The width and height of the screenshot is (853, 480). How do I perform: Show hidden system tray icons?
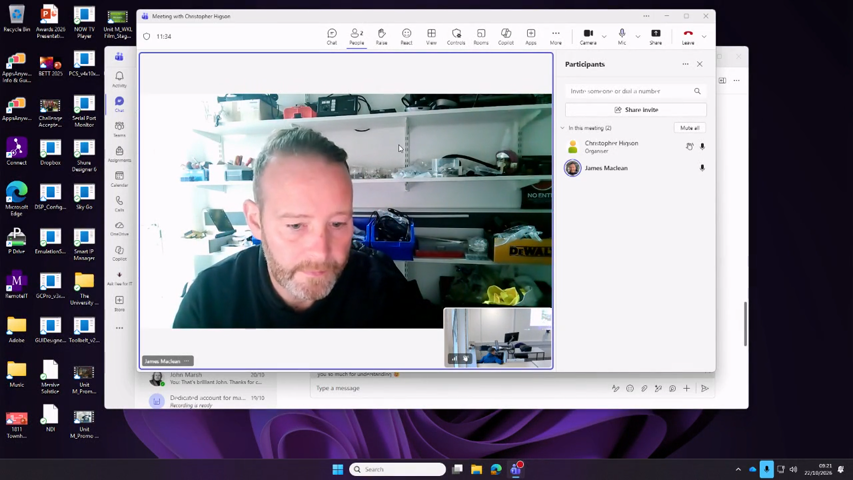click(x=738, y=469)
